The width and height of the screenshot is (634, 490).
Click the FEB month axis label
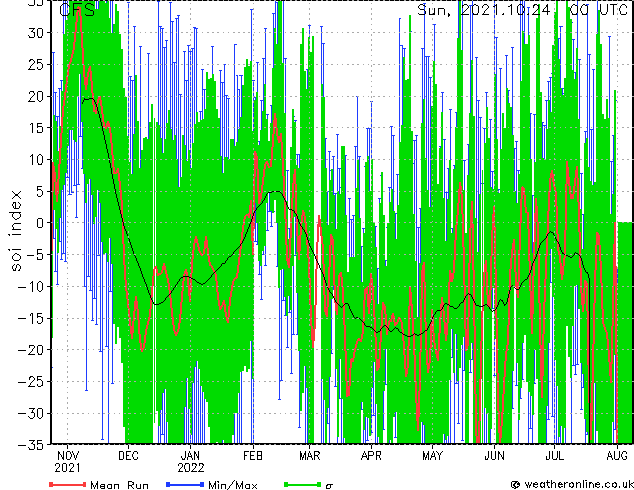pyautogui.click(x=253, y=456)
